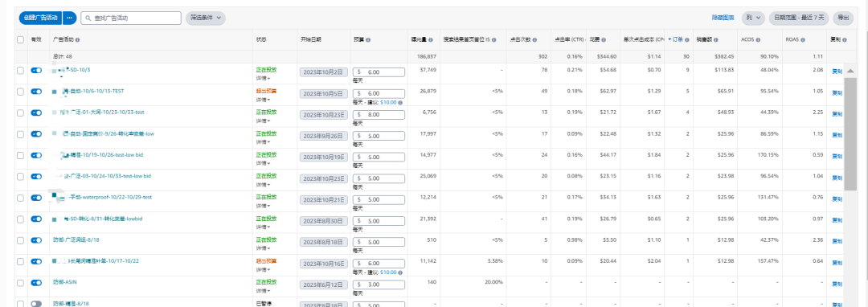Expand 详情 for the 10/6-10/13-TEST campaign
The width and height of the screenshot is (868, 307).
263,100
